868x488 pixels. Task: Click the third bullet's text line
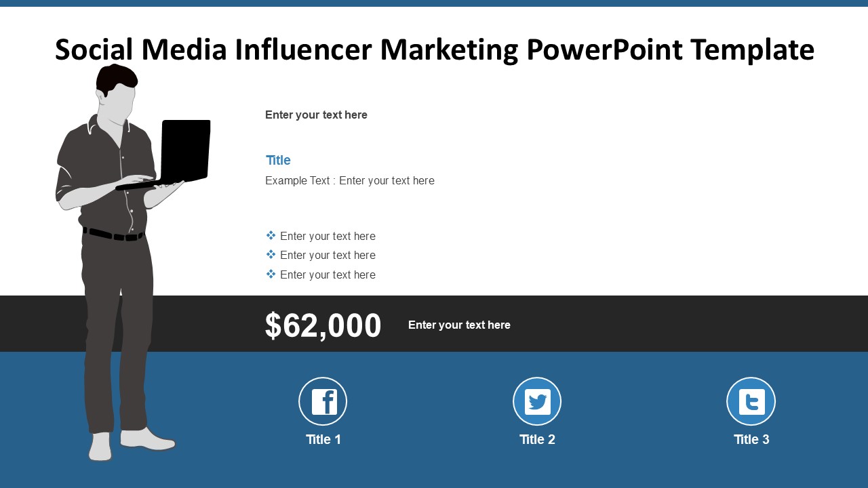click(x=328, y=275)
